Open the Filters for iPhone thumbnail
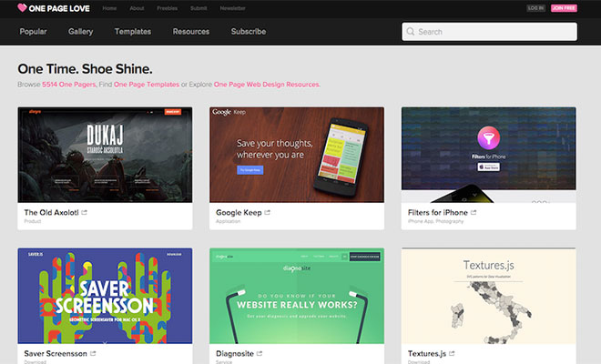601x364 pixels. pos(489,155)
